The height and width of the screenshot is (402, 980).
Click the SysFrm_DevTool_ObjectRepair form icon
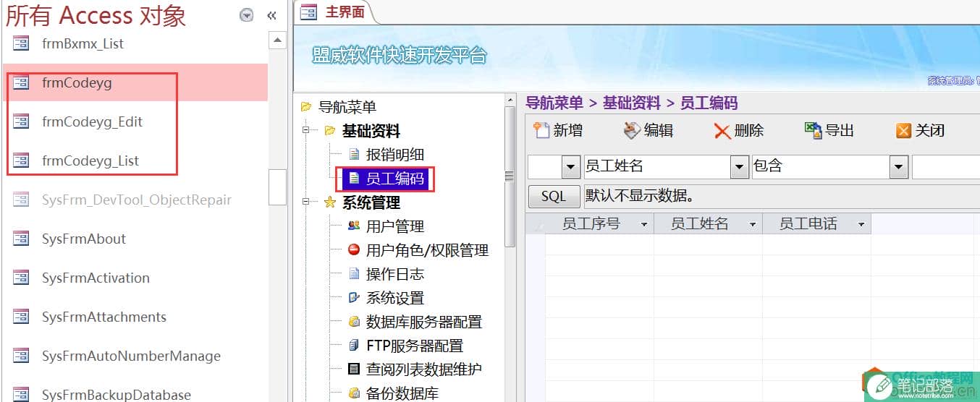21,200
